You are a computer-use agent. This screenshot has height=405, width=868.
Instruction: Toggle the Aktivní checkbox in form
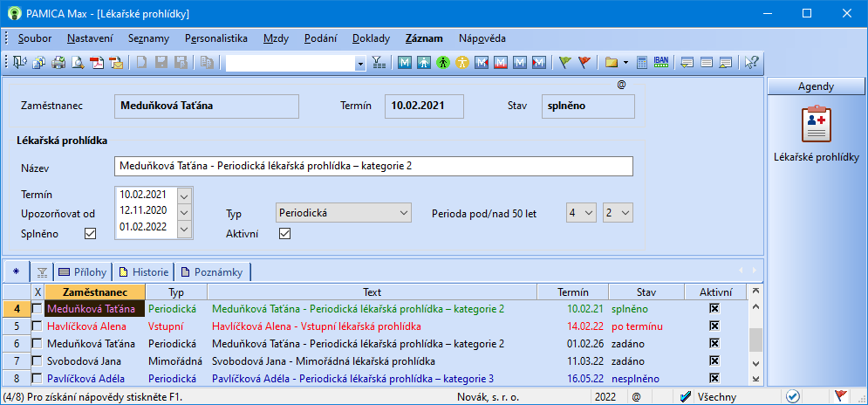point(284,234)
